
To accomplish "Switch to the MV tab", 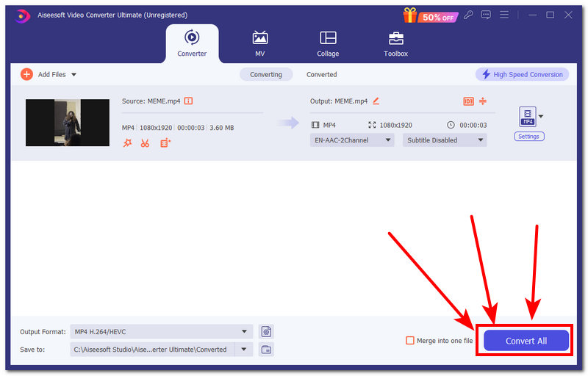I will pos(260,43).
